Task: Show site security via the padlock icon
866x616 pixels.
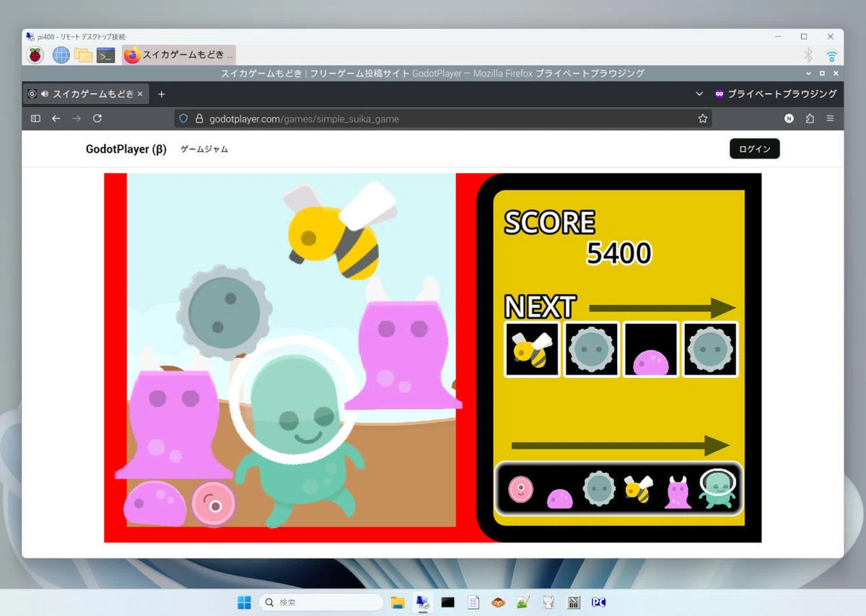Action: point(199,118)
